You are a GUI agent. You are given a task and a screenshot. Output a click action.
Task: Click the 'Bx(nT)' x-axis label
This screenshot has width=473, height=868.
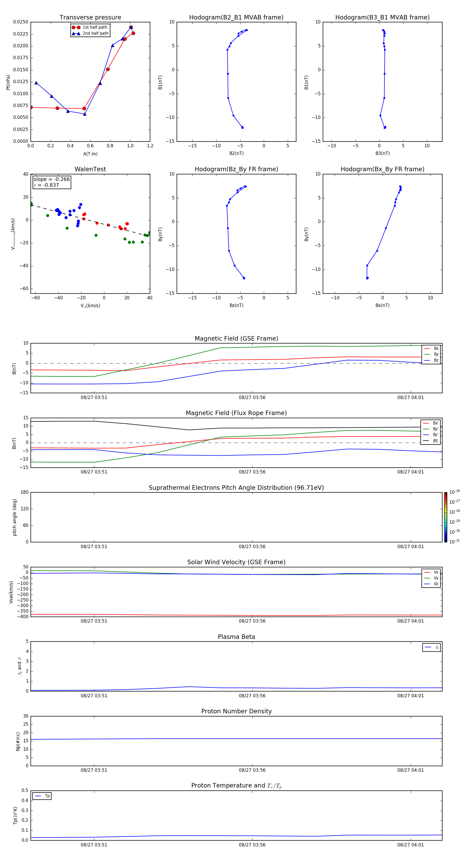382,305
